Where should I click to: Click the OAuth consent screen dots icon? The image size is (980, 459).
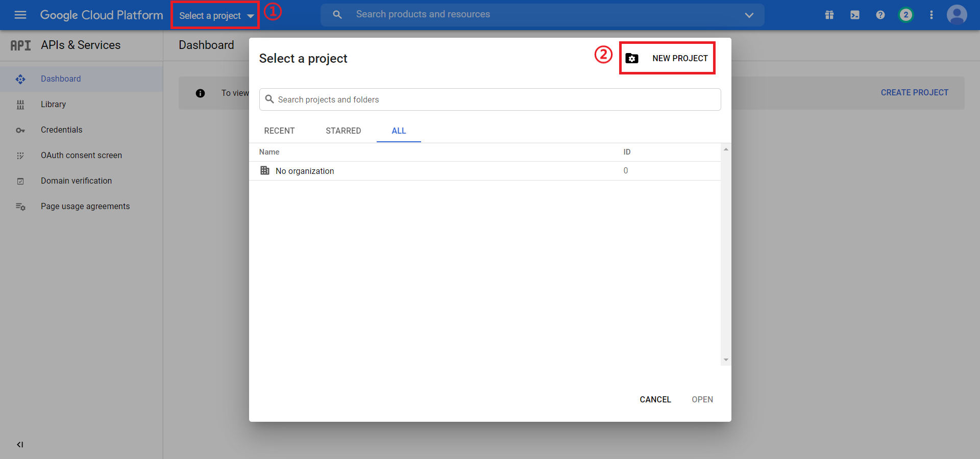[x=20, y=156]
